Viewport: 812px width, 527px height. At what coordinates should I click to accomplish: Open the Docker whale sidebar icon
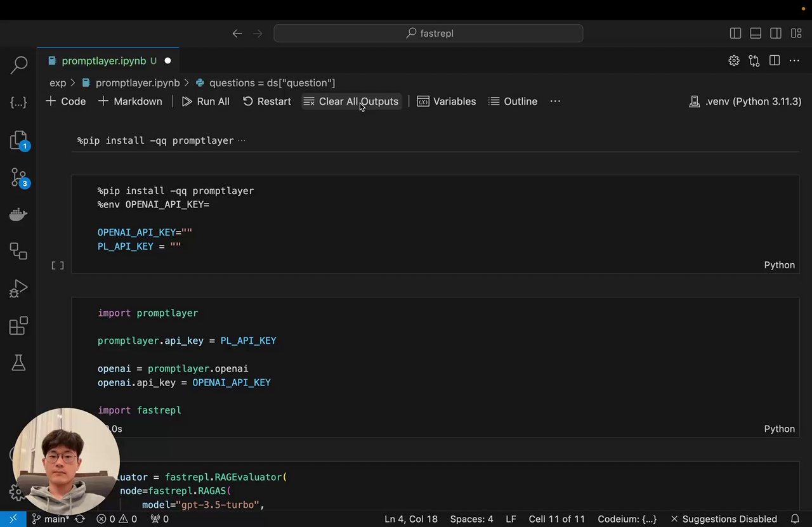19,215
